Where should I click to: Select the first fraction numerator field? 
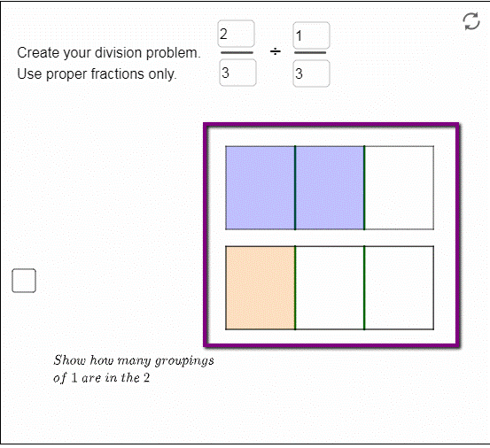[x=237, y=34]
